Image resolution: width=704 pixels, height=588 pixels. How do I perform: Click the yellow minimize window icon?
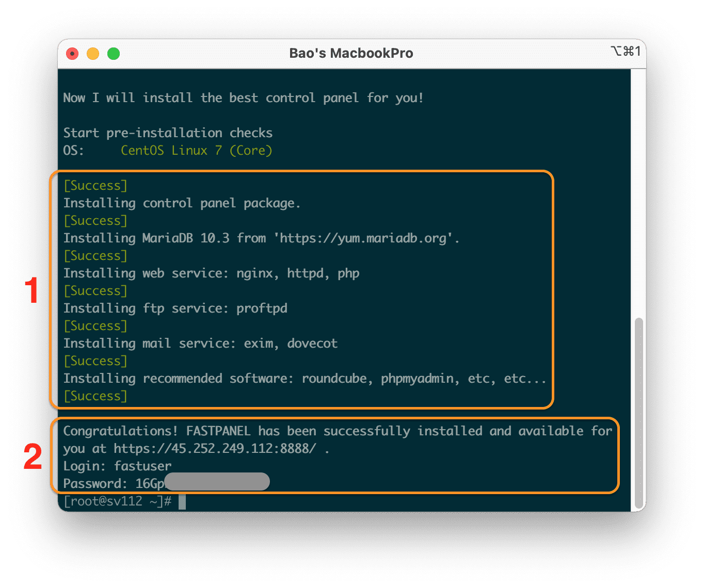pos(93,53)
